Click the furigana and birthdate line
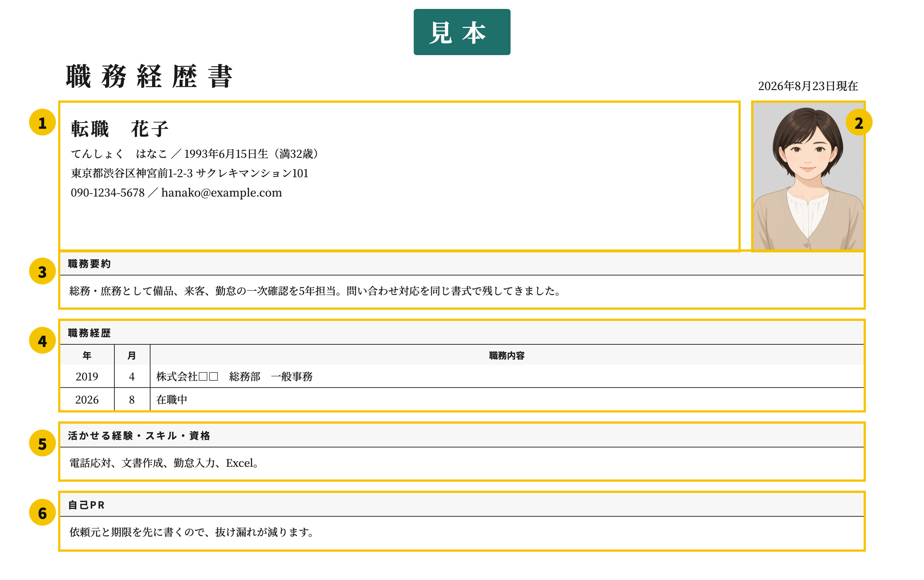 (x=195, y=154)
